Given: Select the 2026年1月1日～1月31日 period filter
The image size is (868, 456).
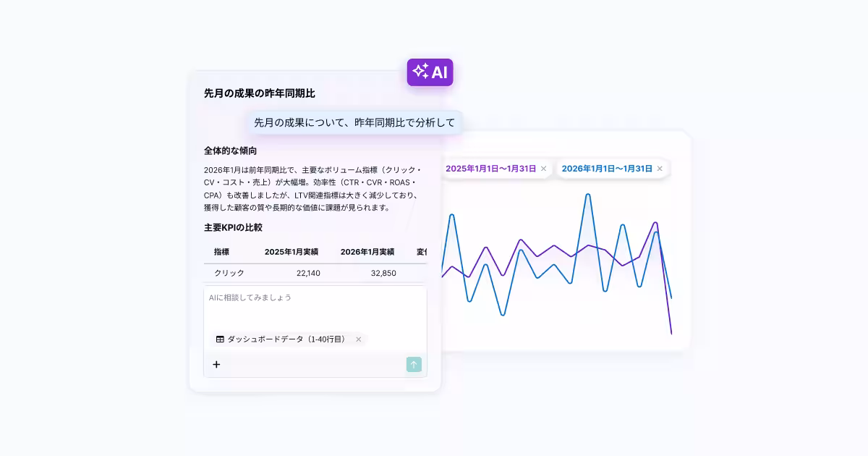Looking at the screenshot, I should (608, 168).
